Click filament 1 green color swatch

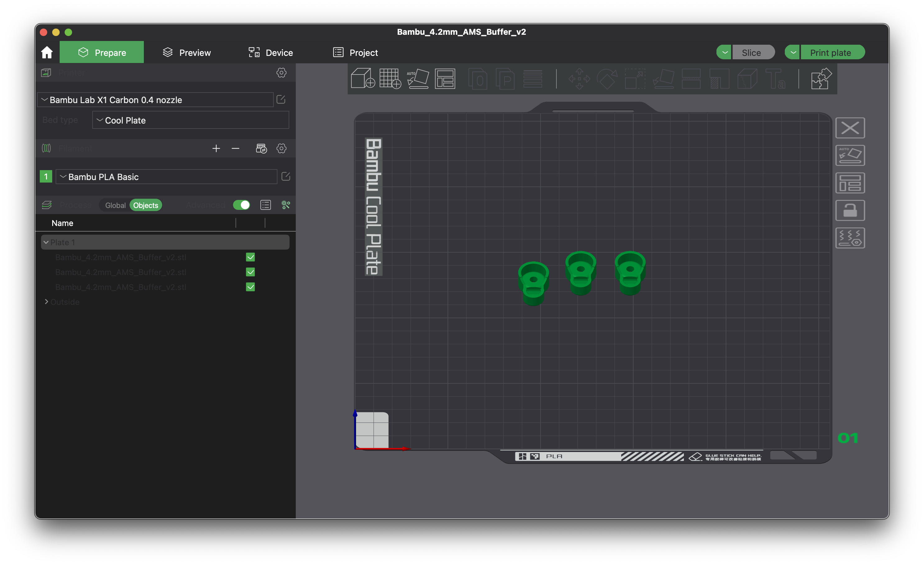46,176
